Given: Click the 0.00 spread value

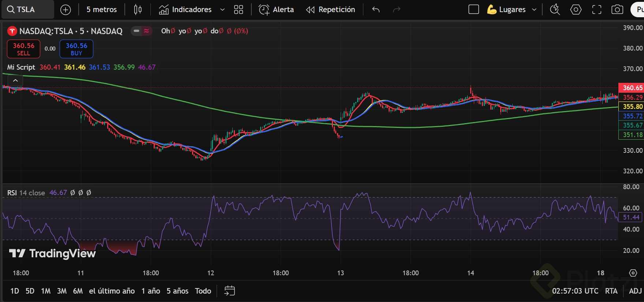Looking at the screenshot, I should pos(50,49).
